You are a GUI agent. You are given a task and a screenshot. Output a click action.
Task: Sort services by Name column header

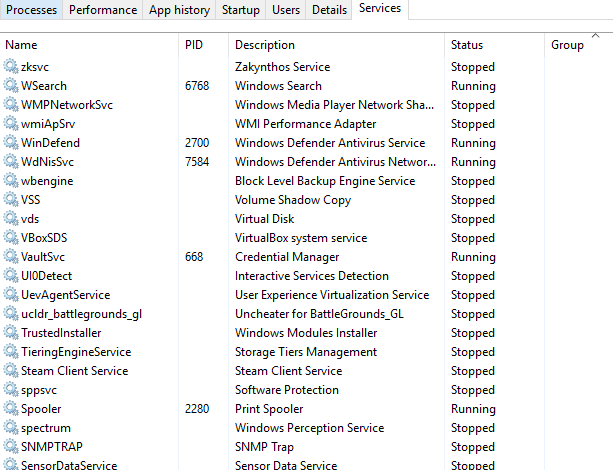click(x=21, y=45)
